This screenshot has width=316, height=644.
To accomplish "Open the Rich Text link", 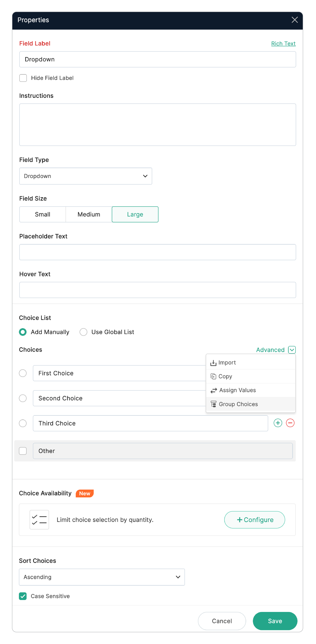I will tap(283, 43).
